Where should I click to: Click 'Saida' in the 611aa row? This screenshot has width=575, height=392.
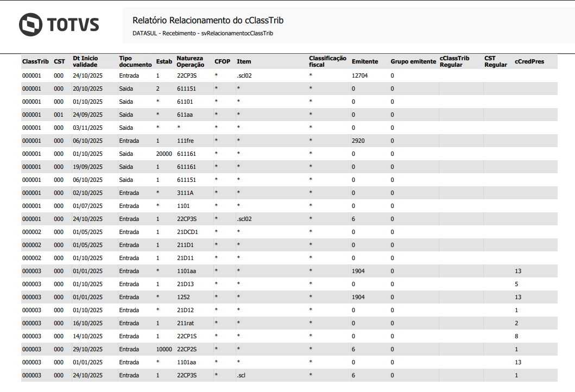(x=126, y=115)
